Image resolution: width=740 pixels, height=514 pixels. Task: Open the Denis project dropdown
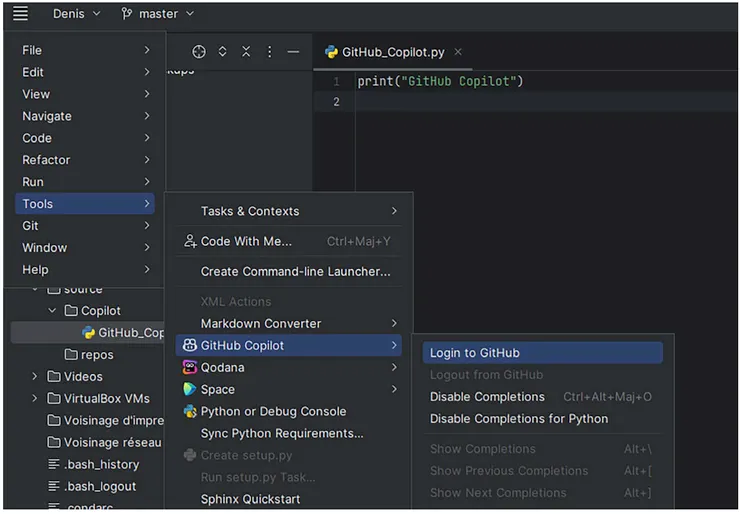point(75,14)
